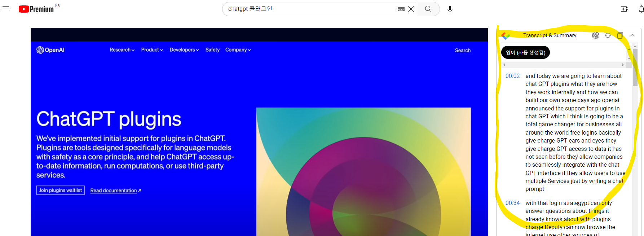Image resolution: width=644 pixels, height=236 pixels.
Task: Jump to current time with crosshair icon
Action: point(608,35)
